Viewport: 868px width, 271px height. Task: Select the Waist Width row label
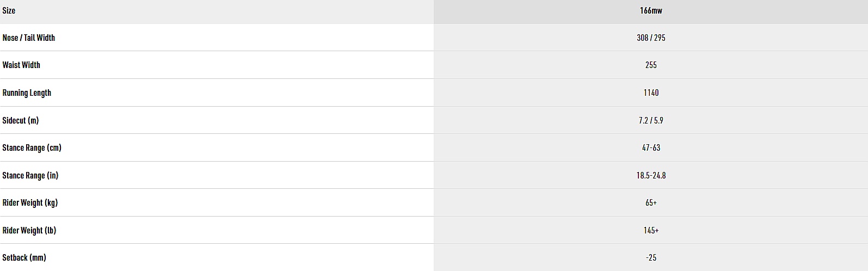click(x=21, y=65)
